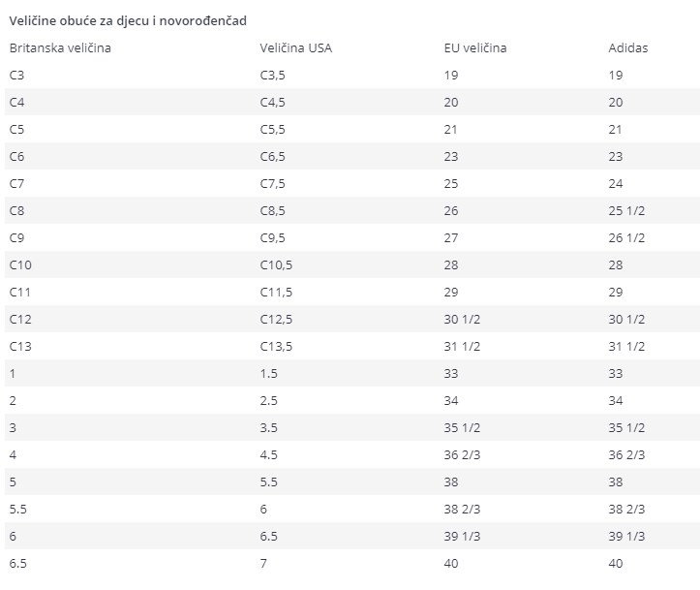Select the C3 British size cell
This screenshot has width=700, height=590.
[x=17, y=75]
